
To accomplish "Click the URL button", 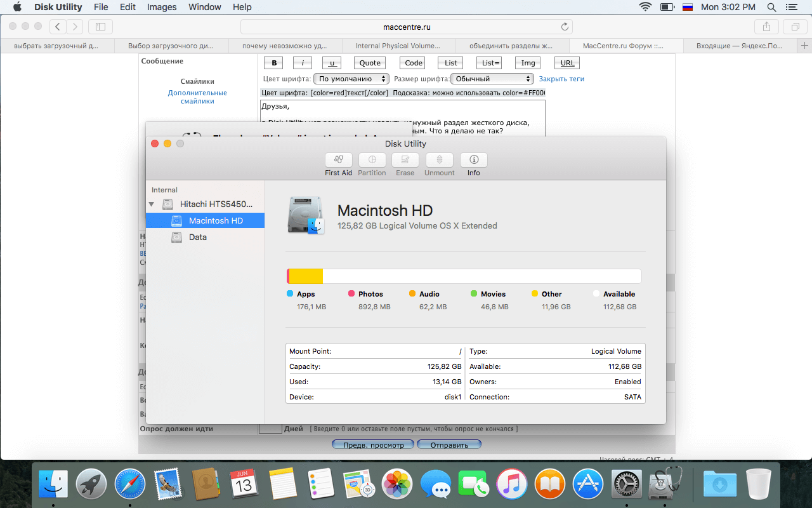I will pos(567,63).
